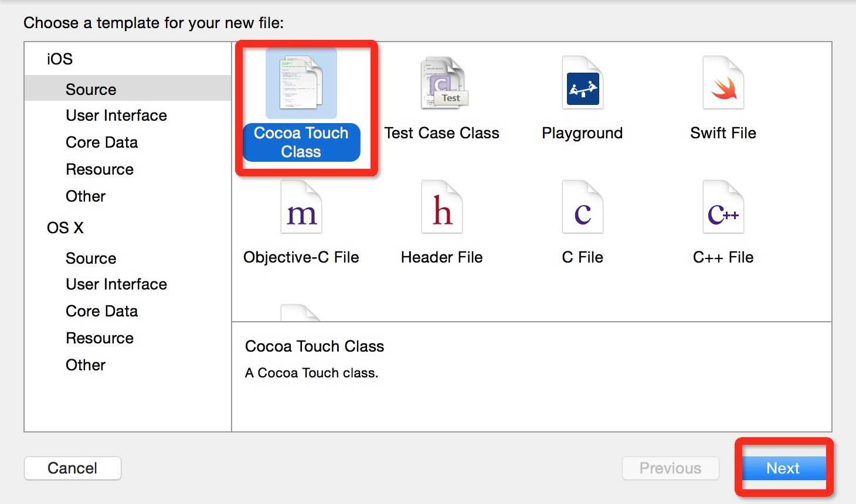Viewport: 856px width, 504px height.
Task: Choose the Test Case Class template icon
Action: pos(442,83)
